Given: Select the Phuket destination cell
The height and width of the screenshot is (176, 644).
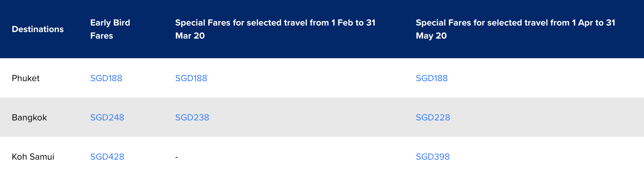Looking at the screenshot, I should tap(25, 78).
